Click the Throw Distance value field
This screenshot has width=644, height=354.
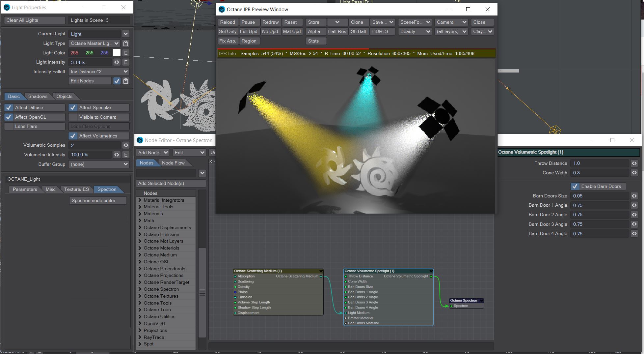pyautogui.click(x=599, y=163)
